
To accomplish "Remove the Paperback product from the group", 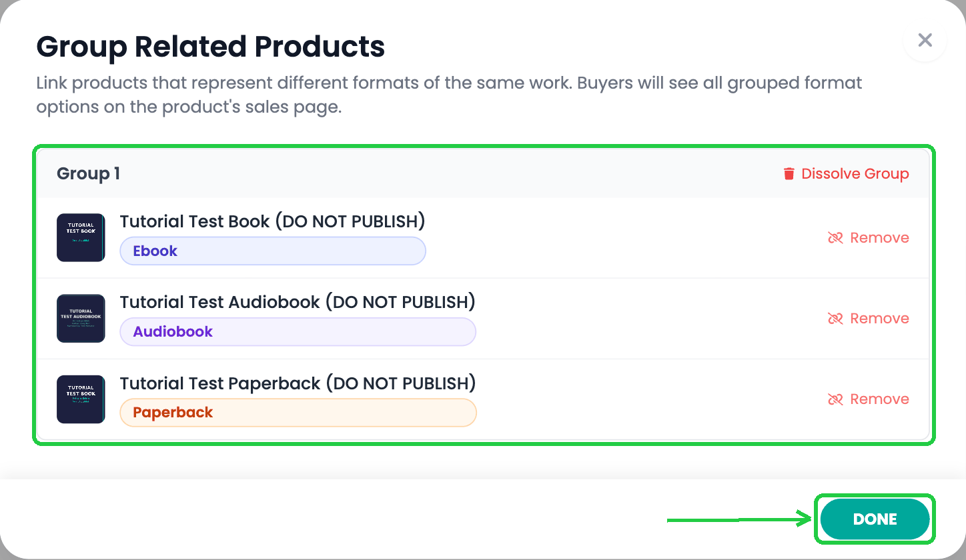I will (869, 399).
